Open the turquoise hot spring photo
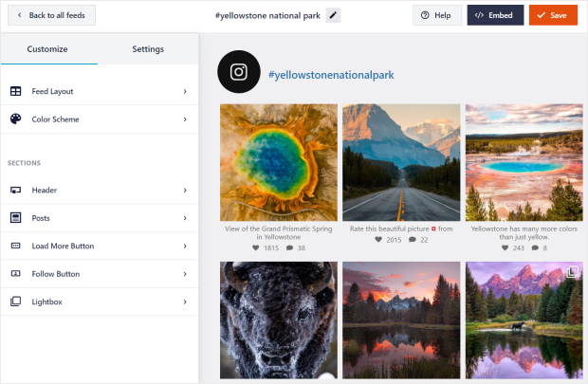 pos(524,162)
